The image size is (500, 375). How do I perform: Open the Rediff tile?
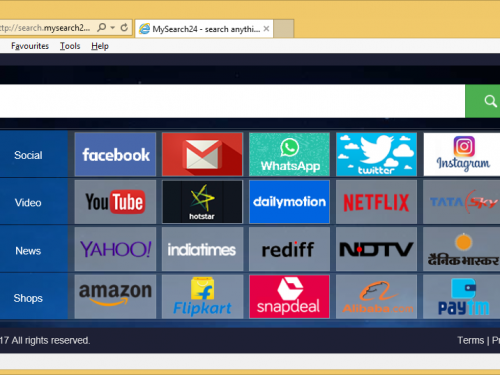[289, 249]
